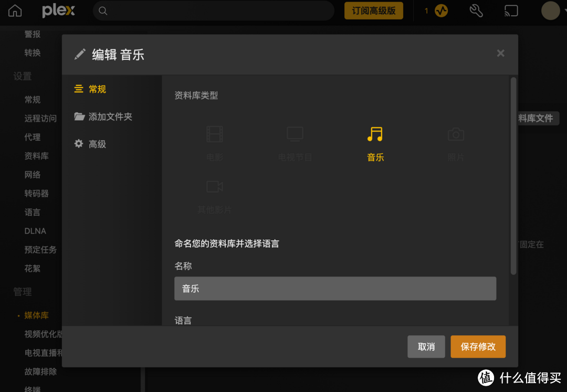Click inside the 名称 input field

[335, 288]
